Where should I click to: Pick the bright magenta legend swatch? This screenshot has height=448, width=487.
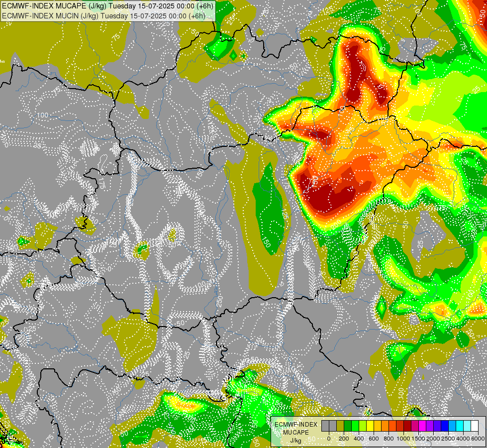pos(422,426)
